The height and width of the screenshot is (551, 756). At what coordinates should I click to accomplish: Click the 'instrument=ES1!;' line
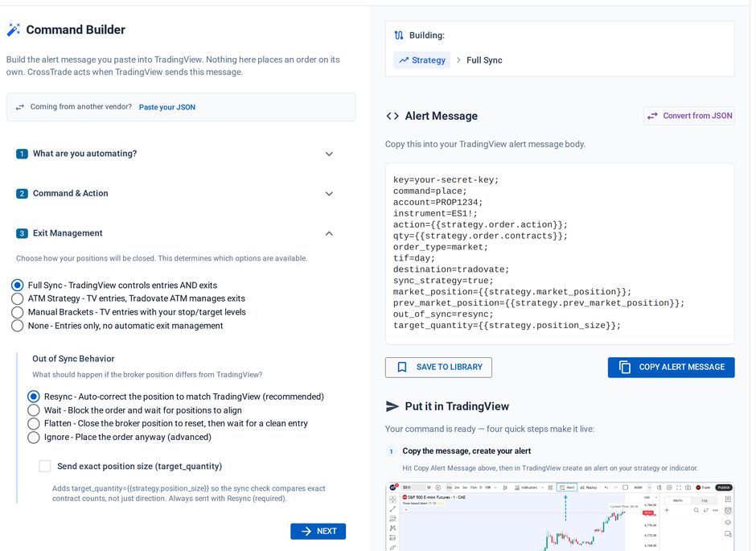tap(435, 213)
